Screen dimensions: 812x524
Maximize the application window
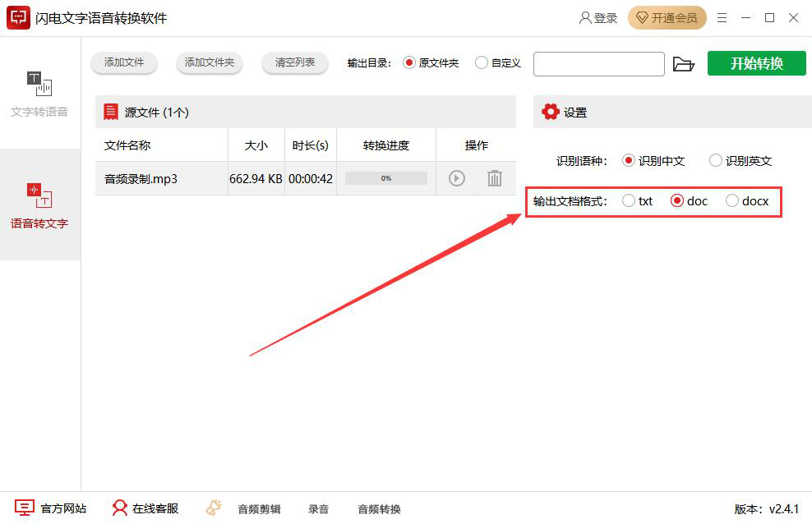[769, 18]
